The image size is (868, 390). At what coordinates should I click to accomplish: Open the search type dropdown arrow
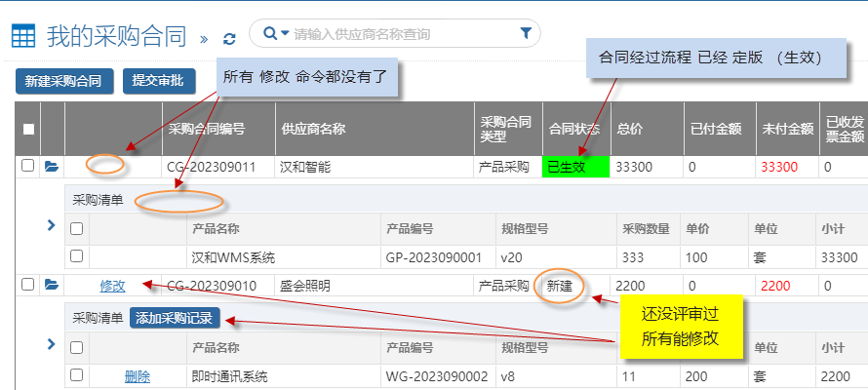pos(285,34)
